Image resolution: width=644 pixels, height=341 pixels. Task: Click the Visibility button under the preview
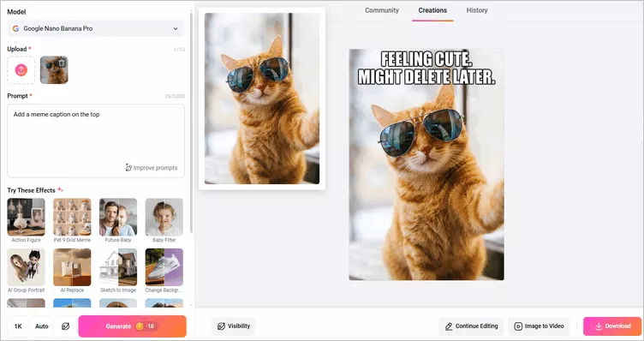pyautogui.click(x=233, y=326)
